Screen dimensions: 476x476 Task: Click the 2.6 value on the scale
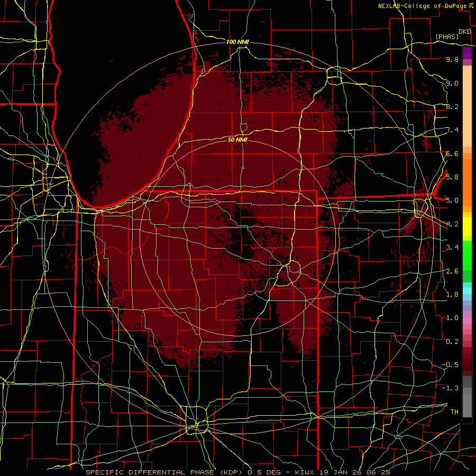(452, 271)
